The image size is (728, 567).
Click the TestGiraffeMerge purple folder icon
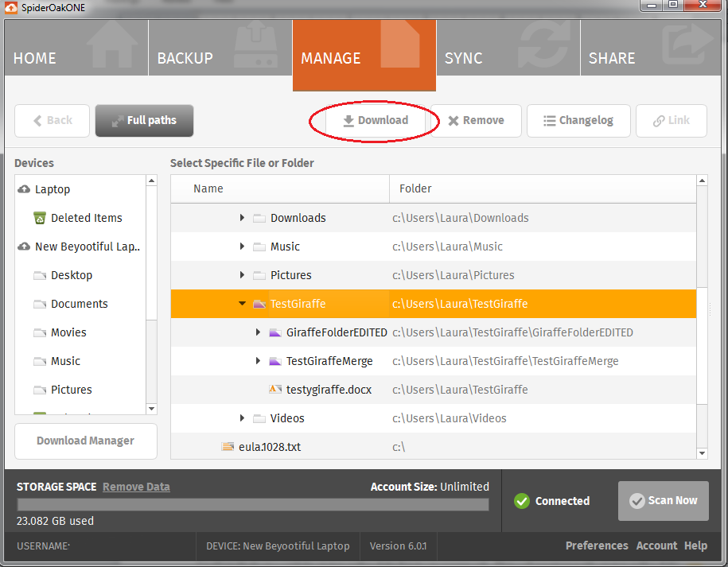click(x=275, y=362)
